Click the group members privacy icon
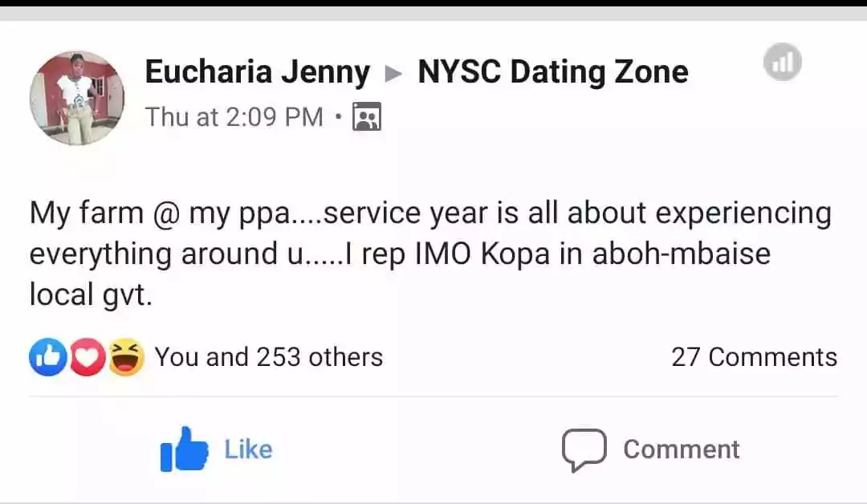This screenshot has width=867, height=504. pyautogui.click(x=367, y=116)
